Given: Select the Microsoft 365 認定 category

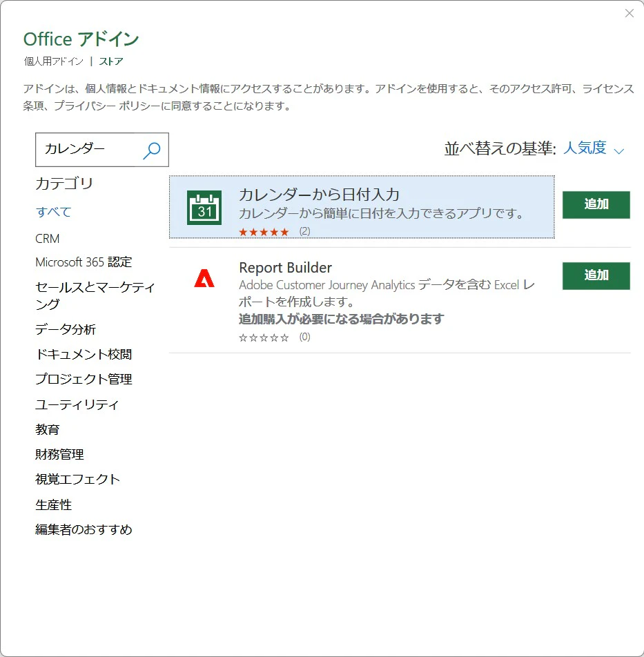Looking at the screenshot, I should coord(84,262).
